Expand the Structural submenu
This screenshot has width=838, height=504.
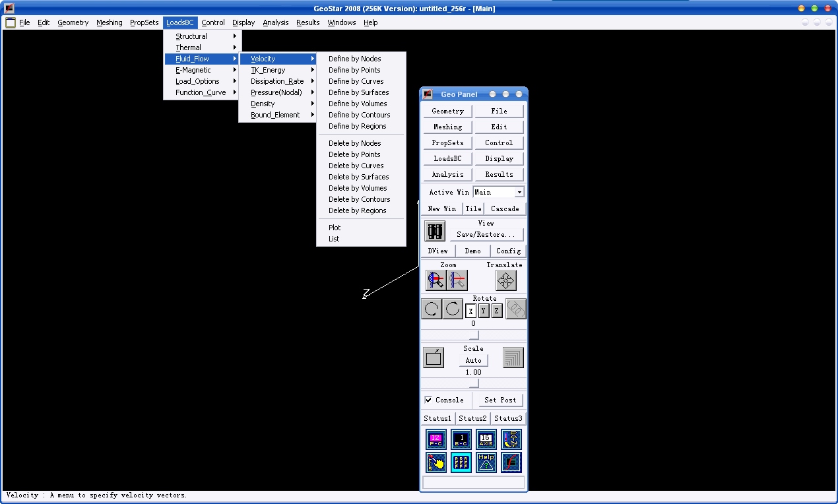(203, 36)
